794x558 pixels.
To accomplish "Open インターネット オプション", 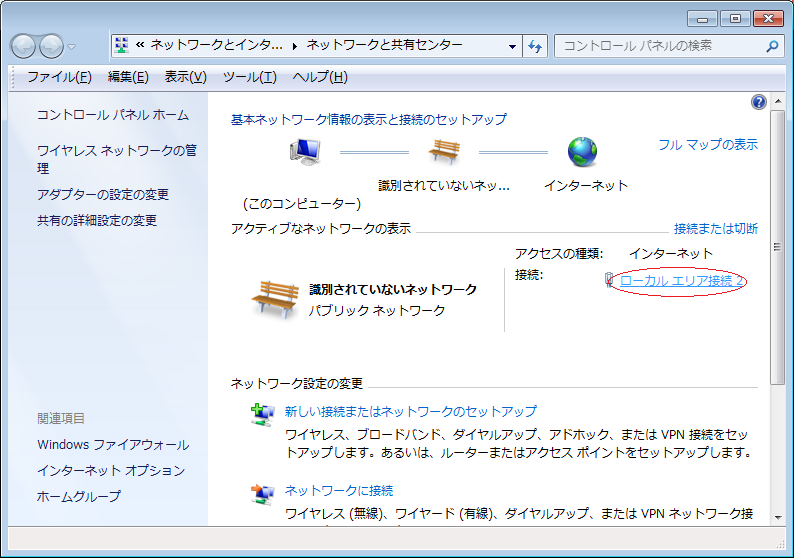I will (111, 470).
